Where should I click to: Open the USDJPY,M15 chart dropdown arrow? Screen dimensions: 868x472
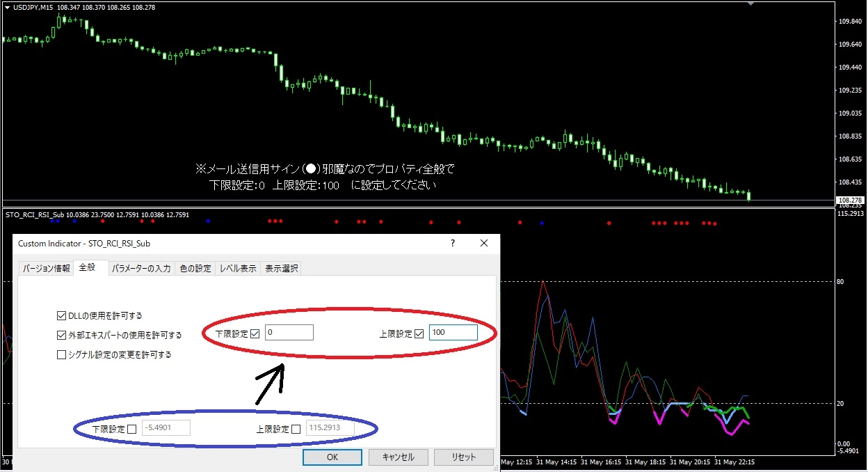[7, 7]
